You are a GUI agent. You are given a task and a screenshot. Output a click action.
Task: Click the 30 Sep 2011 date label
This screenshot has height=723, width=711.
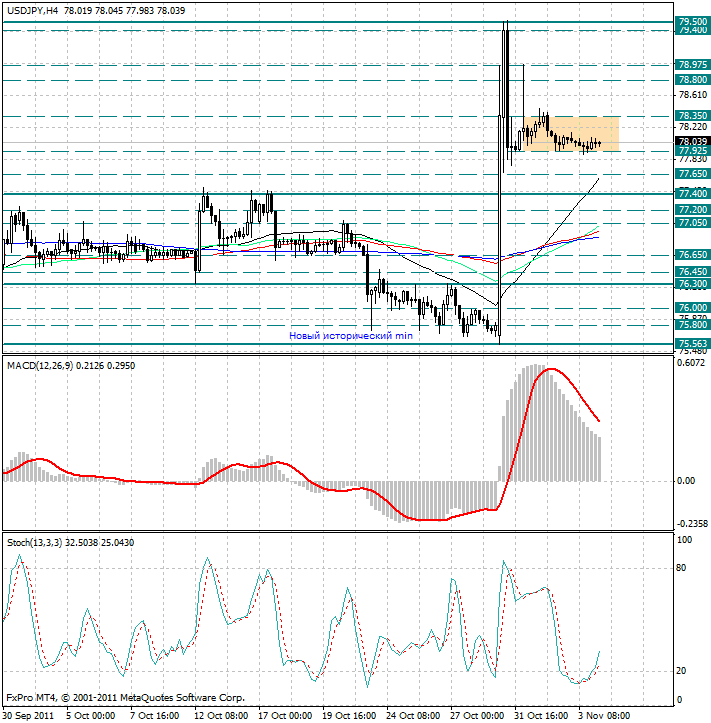pos(29,716)
